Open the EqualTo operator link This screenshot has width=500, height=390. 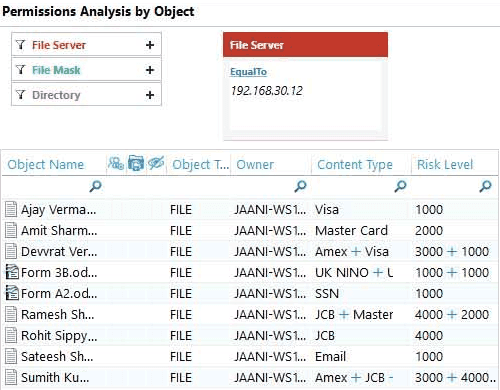click(x=248, y=72)
